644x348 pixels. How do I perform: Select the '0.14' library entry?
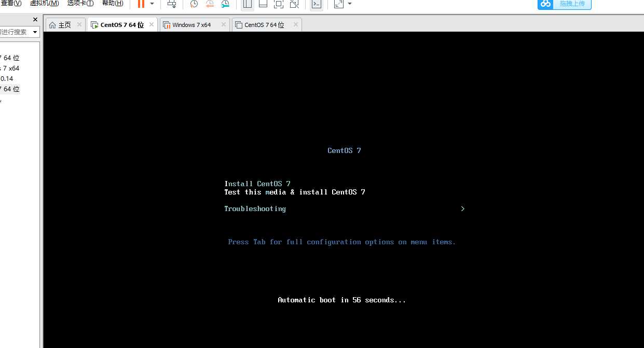tap(7, 79)
